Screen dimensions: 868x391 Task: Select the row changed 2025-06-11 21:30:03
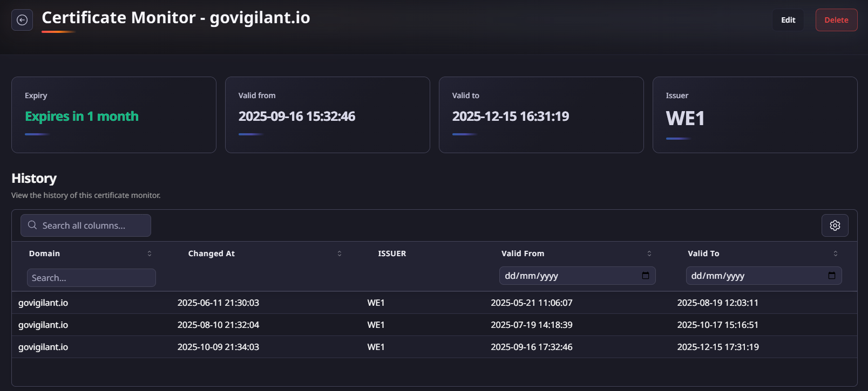click(x=218, y=303)
